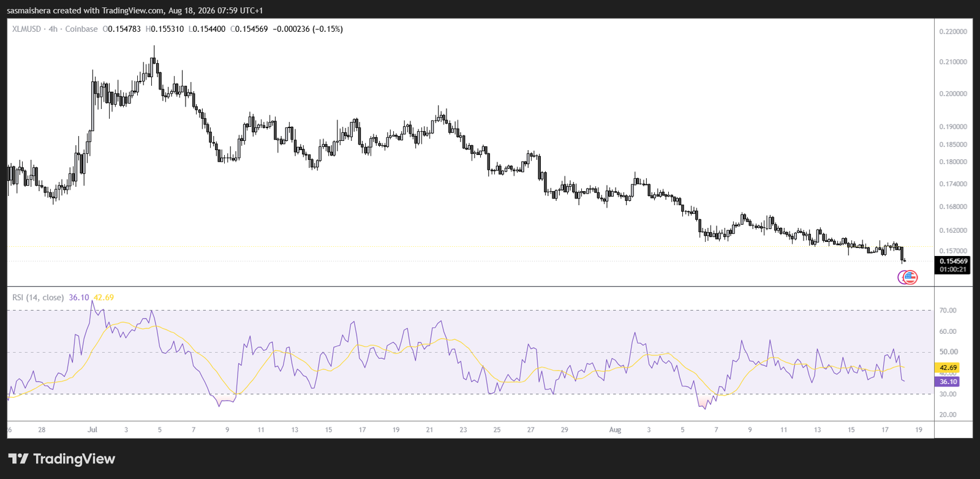The image size is (980, 479).
Task: Click the 28 date on time axis
Action: (x=42, y=430)
